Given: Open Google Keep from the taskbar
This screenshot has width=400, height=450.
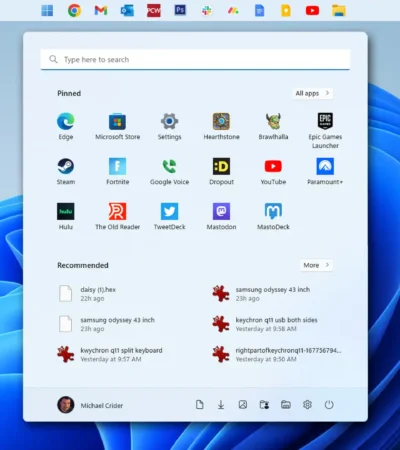Looking at the screenshot, I should [286, 10].
